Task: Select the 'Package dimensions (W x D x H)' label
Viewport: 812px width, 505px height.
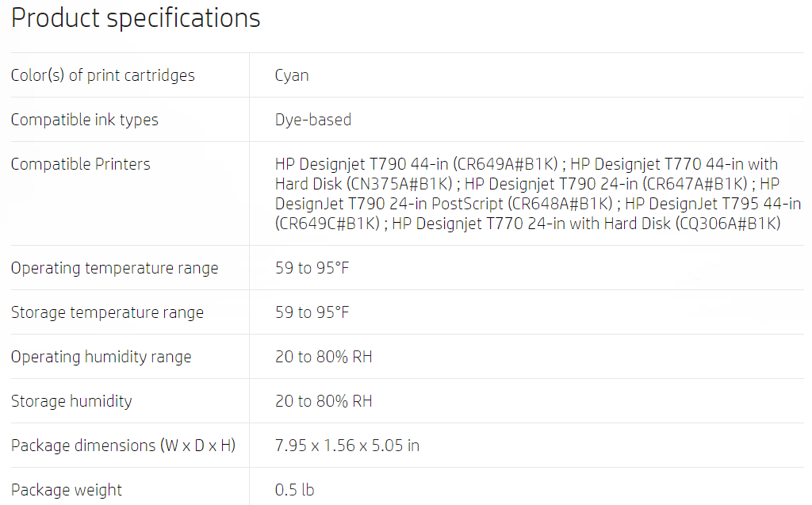Action: click(x=123, y=446)
